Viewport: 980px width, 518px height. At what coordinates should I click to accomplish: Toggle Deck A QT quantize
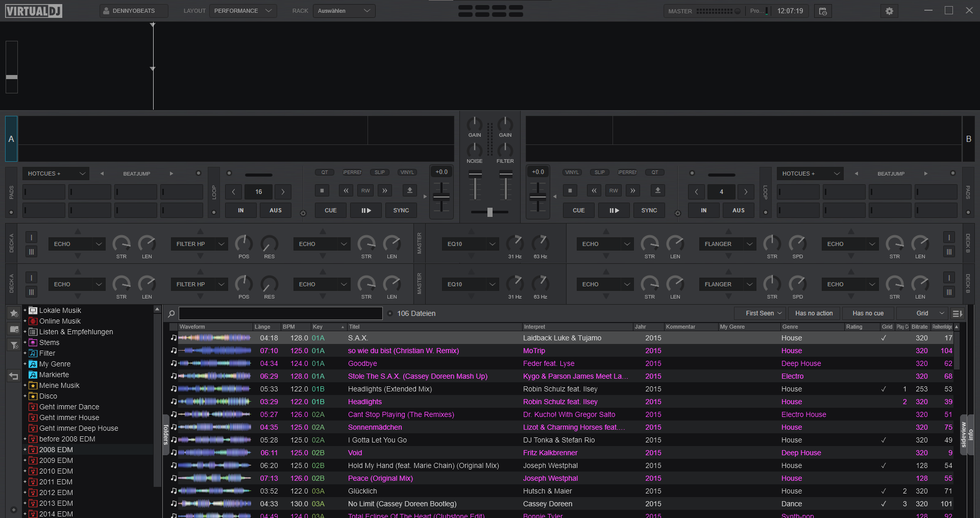[x=325, y=172]
